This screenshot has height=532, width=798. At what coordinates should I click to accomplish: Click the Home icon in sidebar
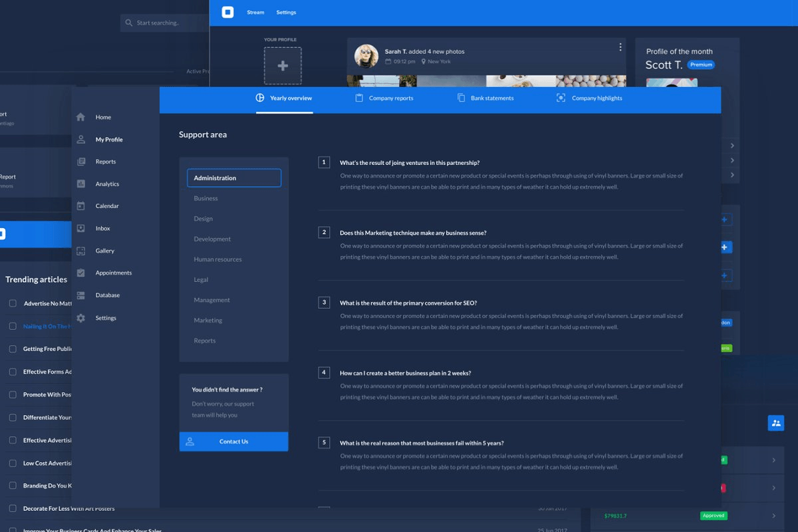pyautogui.click(x=80, y=117)
